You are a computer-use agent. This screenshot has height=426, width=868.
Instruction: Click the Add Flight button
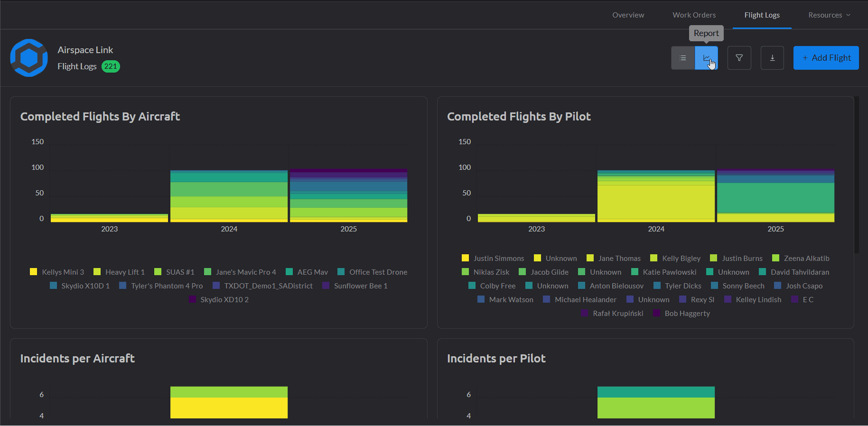826,58
